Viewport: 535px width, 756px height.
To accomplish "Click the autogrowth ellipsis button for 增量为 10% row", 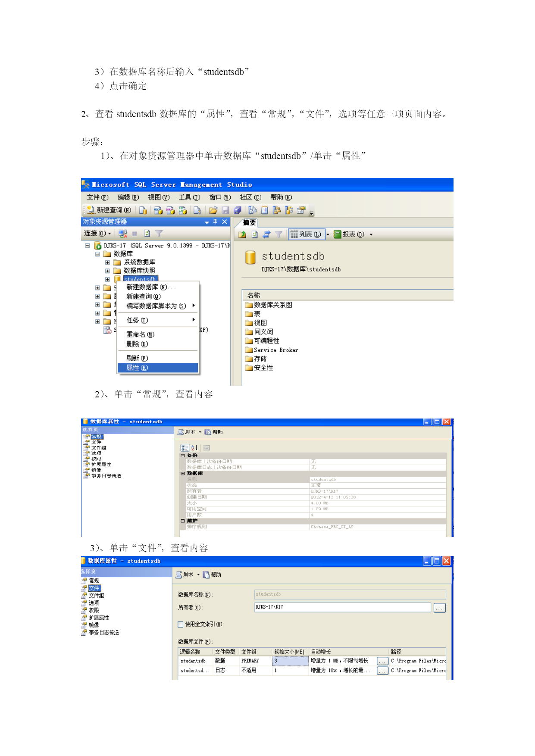I will click(x=382, y=671).
